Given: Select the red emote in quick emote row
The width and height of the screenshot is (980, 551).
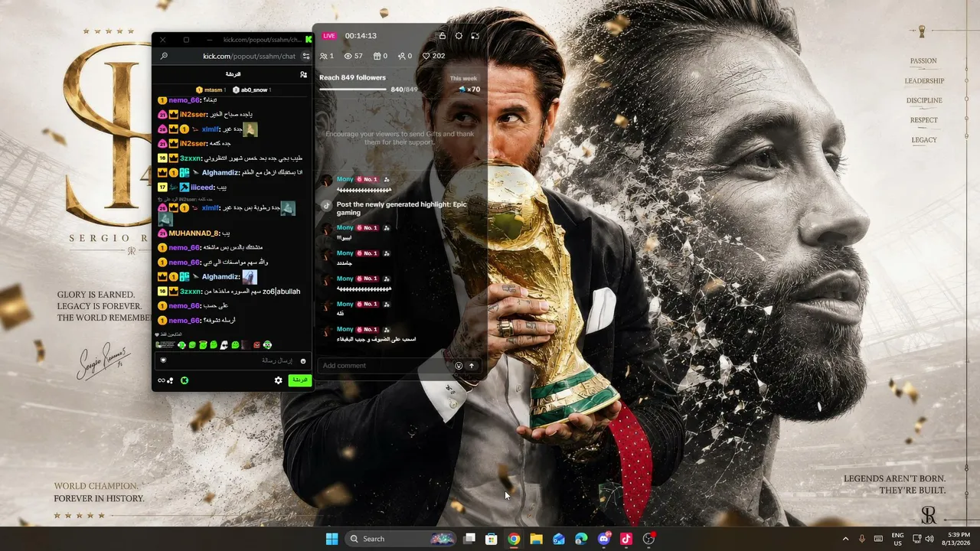Looking at the screenshot, I should 256,345.
